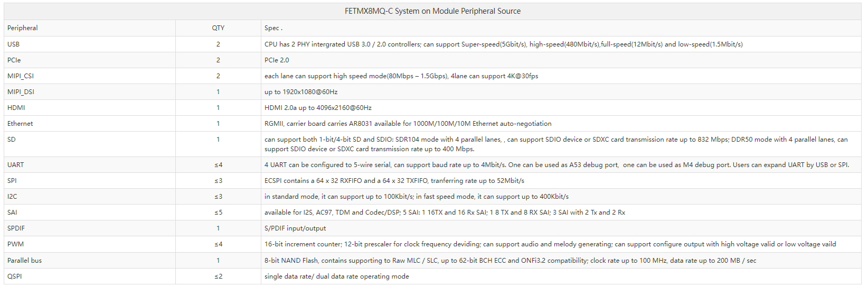This screenshot has width=868, height=286.
Task: Click the table title FETMX8MQ-C System on Module
Action: pyautogui.click(x=432, y=11)
